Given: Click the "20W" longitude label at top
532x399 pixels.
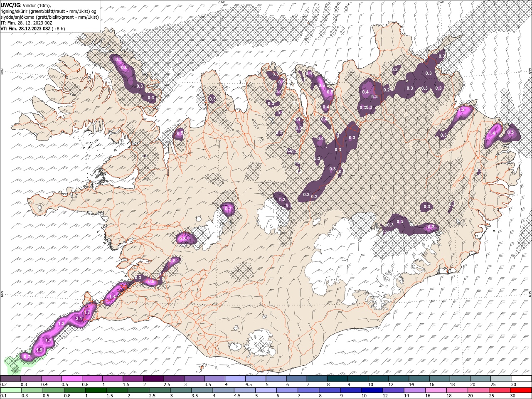Looking at the screenshot, I should point(221,2).
